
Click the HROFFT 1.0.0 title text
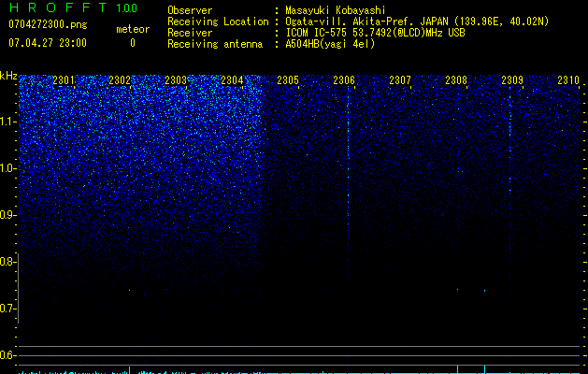pyautogui.click(x=73, y=7)
